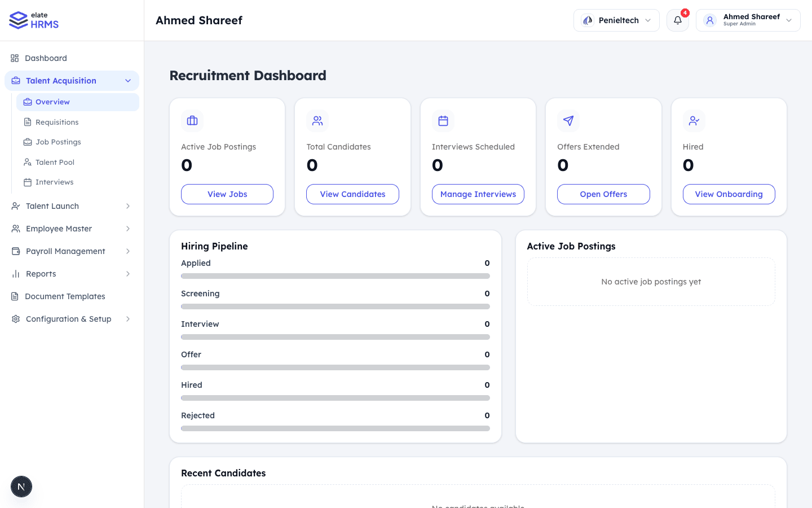This screenshot has width=812, height=508.
Task: Click the View Candidates button
Action: [352, 194]
